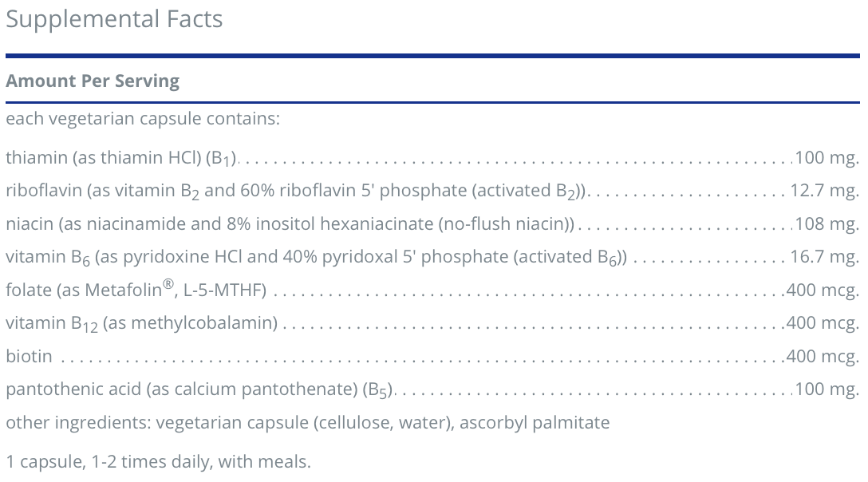Select the 'each vegetarian capsule contains' line
Screen dimensions: 868x482
[143, 120]
